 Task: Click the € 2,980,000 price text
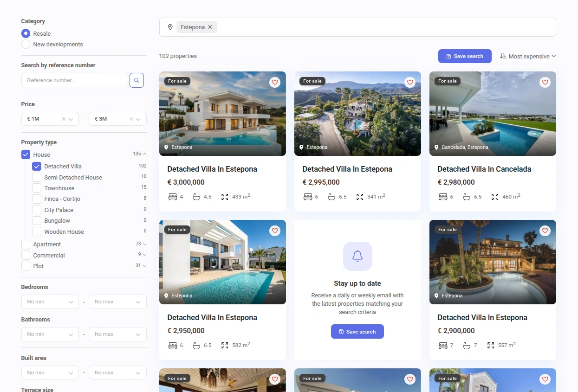pos(456,182)
